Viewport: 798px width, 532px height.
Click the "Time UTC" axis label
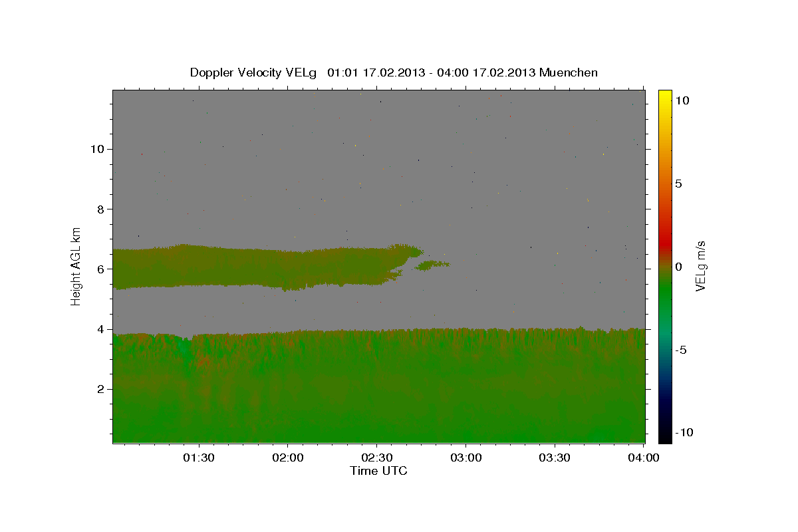(x=378, y=471)
